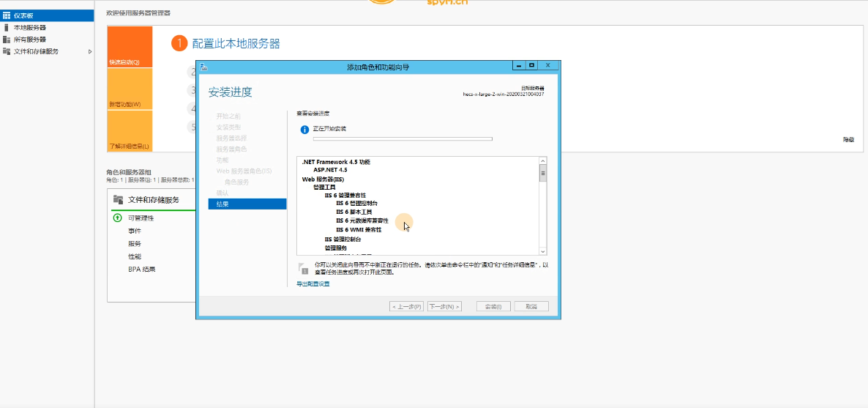Image resolution: width=868 pixels, height=408 pixels.
Task: Select the 快速启动(Q) tile
Action: pos(130,47)
